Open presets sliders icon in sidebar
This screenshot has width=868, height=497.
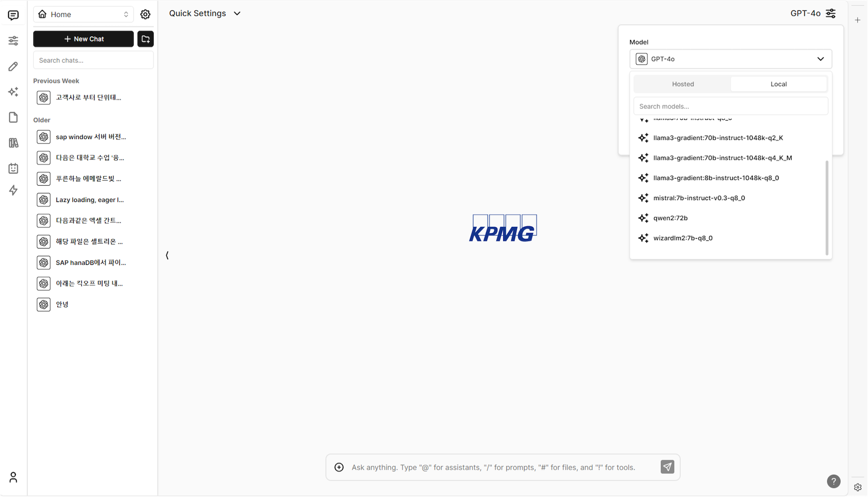coord(13,41)
